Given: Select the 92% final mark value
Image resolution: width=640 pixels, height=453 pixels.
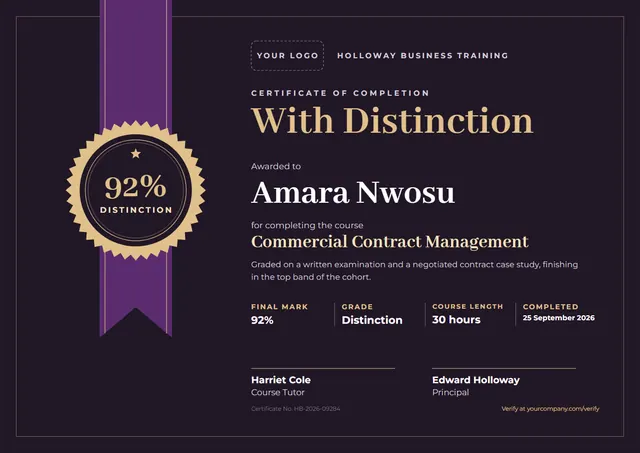Looking at the screenshot, I should [262, 320].
